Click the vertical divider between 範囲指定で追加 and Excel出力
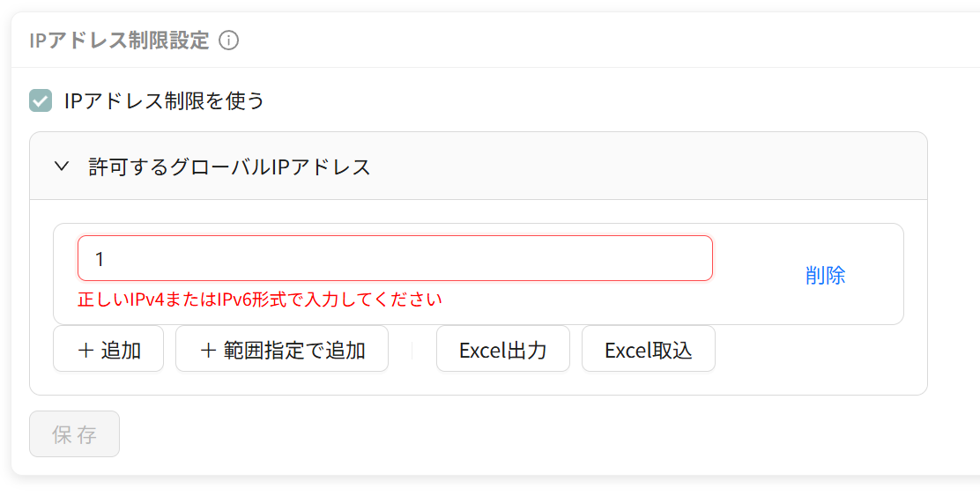 tap(412, 351)
